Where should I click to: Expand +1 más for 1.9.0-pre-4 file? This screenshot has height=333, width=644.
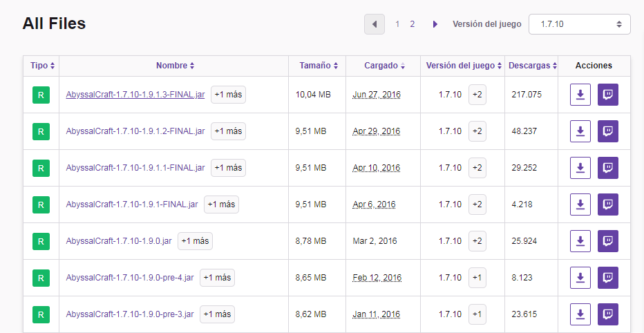pyautogui.click(x=217, y=278)
